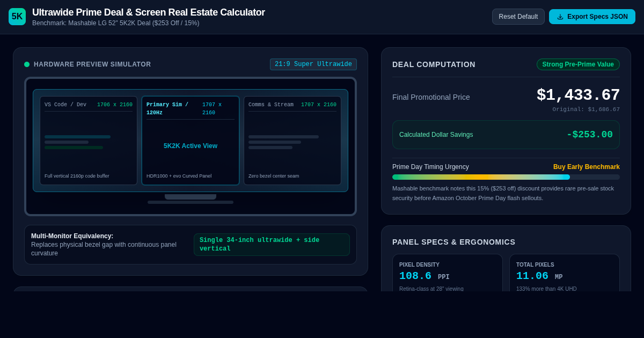Select the Comms & Stream pane
644x338 pixels.
[292, 141]
